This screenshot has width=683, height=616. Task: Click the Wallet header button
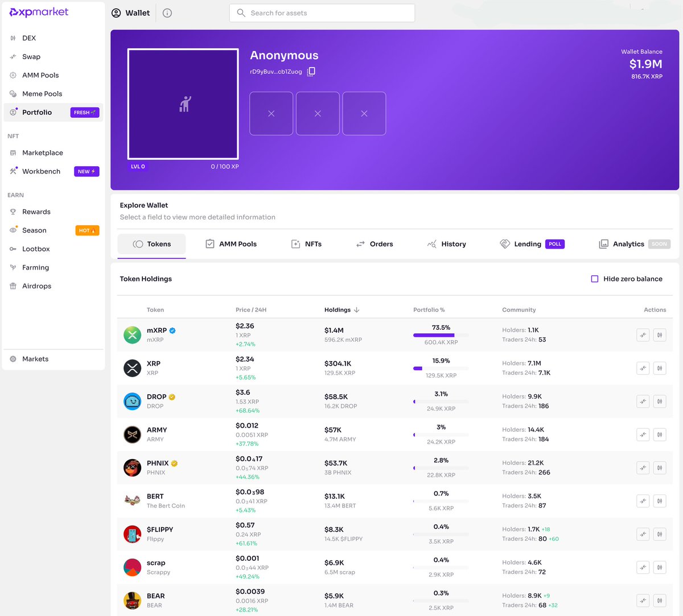click(x=131, y=13)
